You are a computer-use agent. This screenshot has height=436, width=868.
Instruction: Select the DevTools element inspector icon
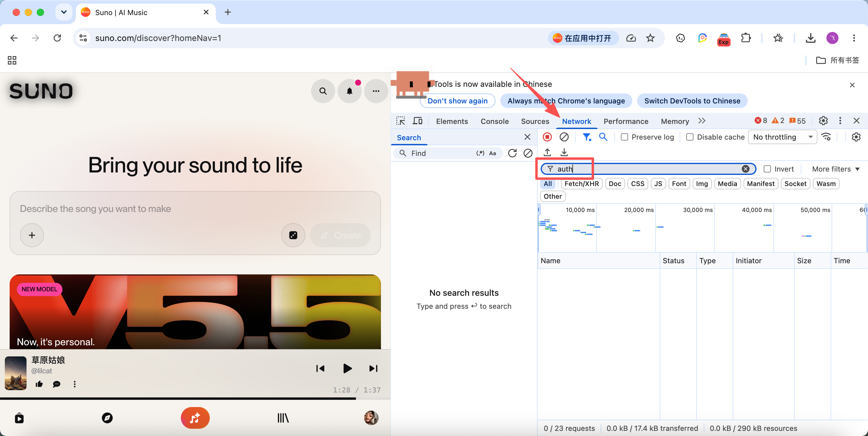click(401, 121)
